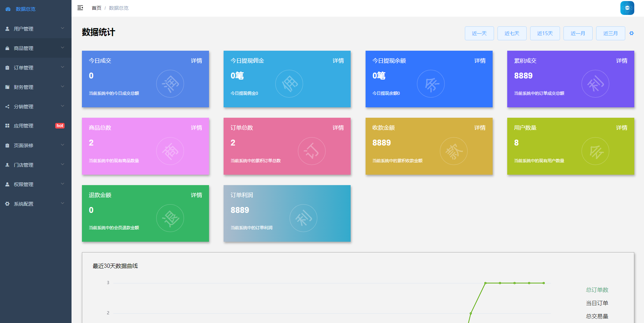Click the user avatar in top right

tap(627, 8)
